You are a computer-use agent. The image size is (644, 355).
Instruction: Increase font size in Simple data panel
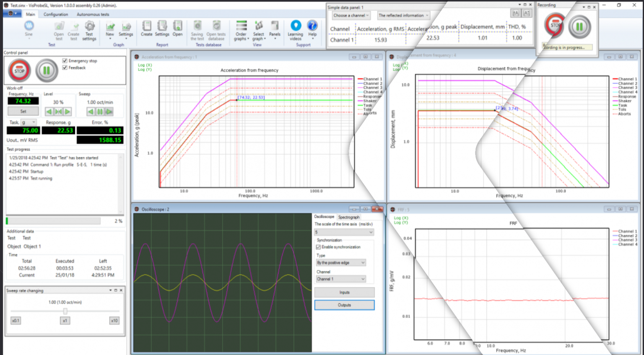pos(516,13)
